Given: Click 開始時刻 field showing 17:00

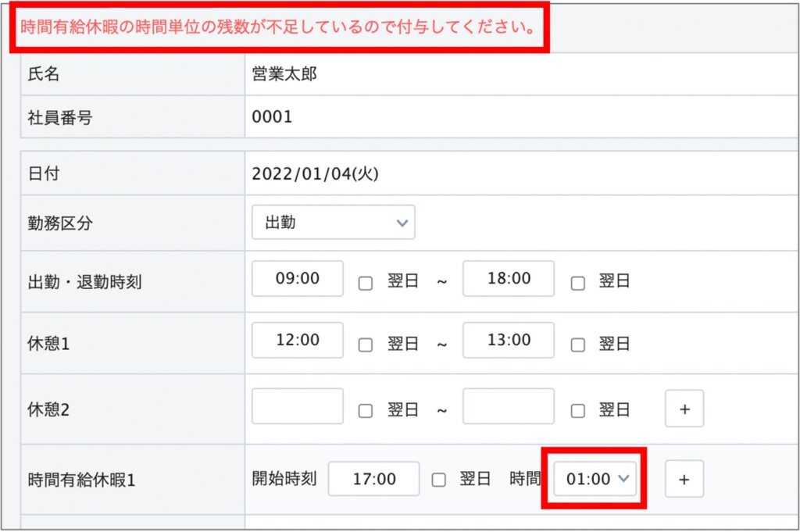Looking at the screenshot, I should pyautogui.click(x=373, y=479).
